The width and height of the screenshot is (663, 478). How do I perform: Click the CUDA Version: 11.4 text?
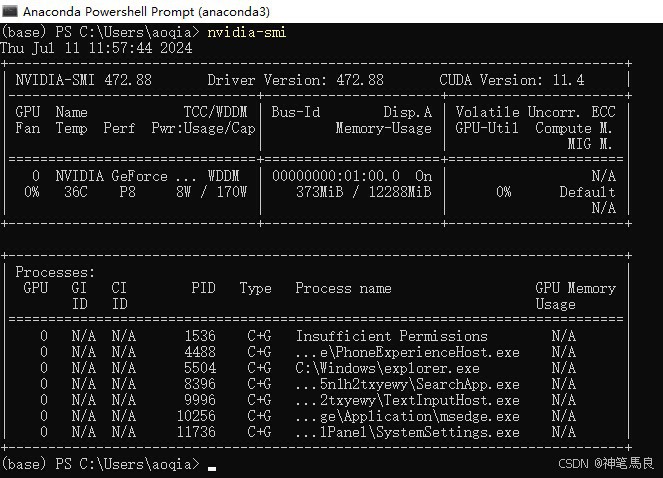point(512,80)
